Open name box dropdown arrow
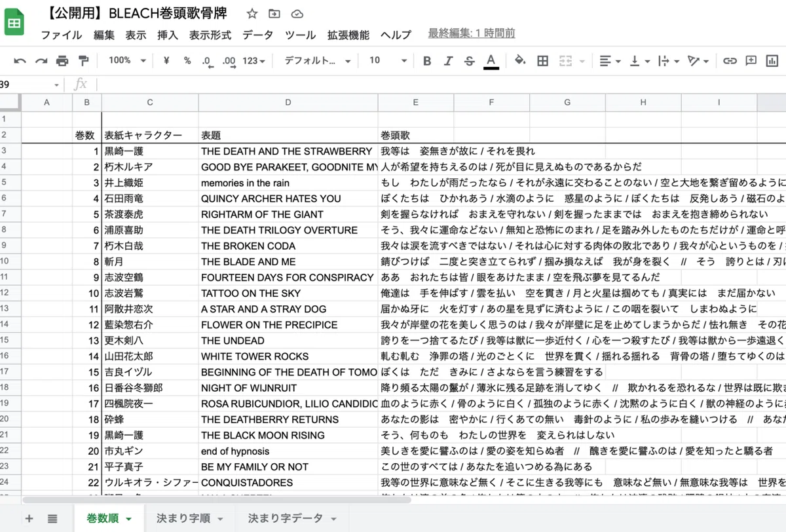Screen dimensions: 786x532 [x=56, y=85]
